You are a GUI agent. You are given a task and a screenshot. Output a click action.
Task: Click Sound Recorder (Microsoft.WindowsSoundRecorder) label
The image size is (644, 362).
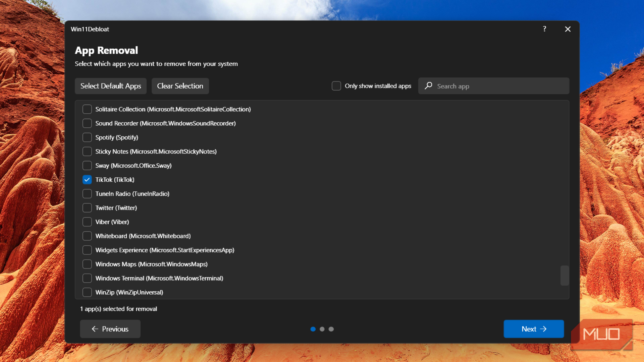pos(166,123)
